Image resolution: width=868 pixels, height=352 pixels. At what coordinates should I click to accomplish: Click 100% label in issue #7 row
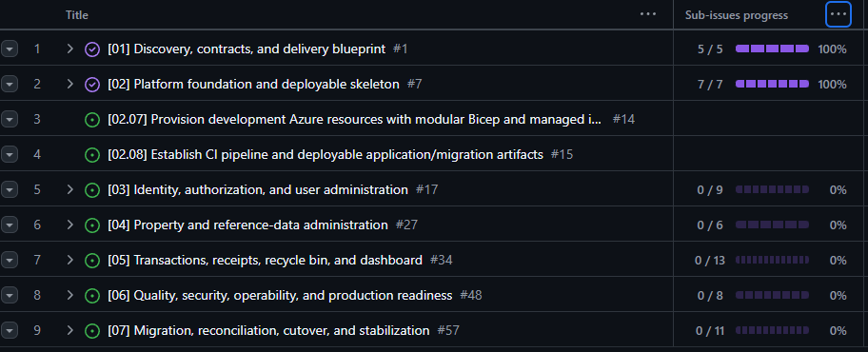833,84
